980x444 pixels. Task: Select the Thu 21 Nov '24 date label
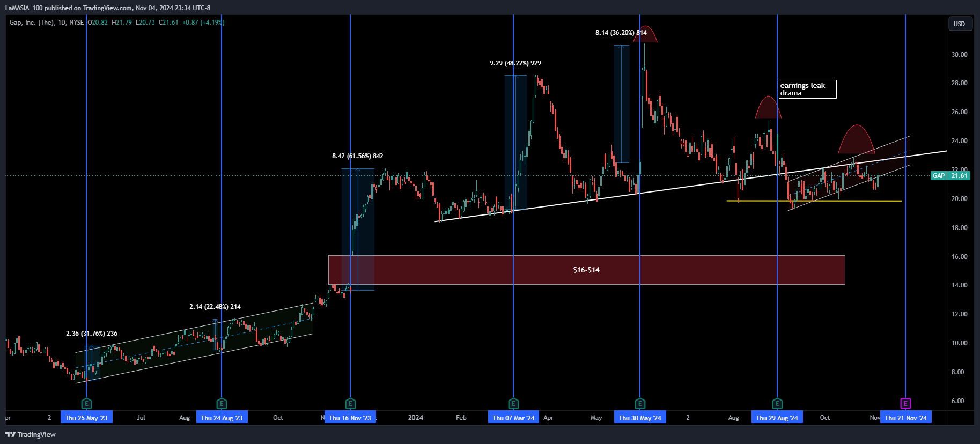905,418
